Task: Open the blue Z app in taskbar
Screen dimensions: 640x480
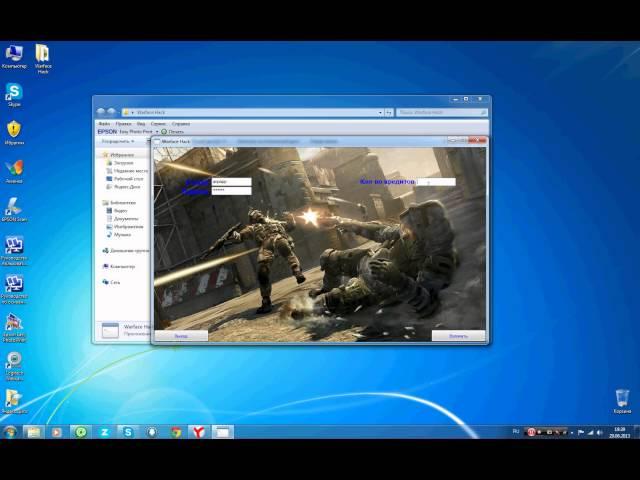Action: (104, 432)
